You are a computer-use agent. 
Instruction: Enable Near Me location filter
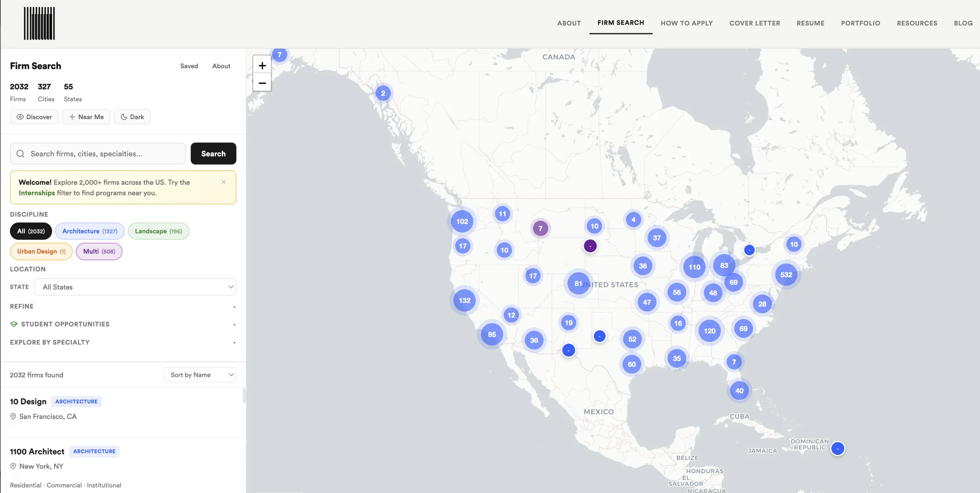point(86,117)
